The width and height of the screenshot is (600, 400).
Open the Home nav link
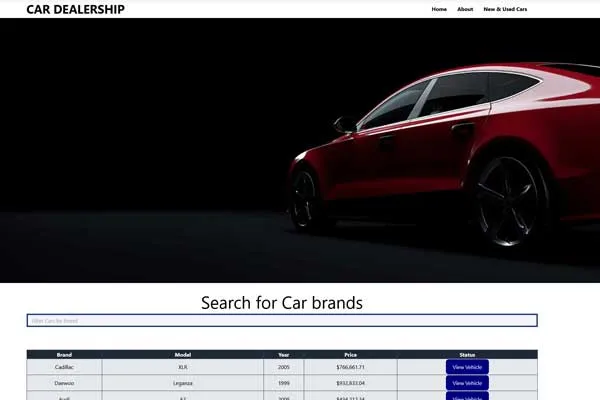439,9
